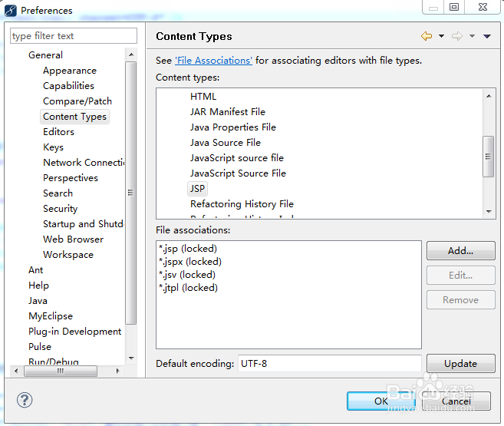Select HTML content type
The height and width of the screenshot is (426, 504).
(x=203, y=97)
